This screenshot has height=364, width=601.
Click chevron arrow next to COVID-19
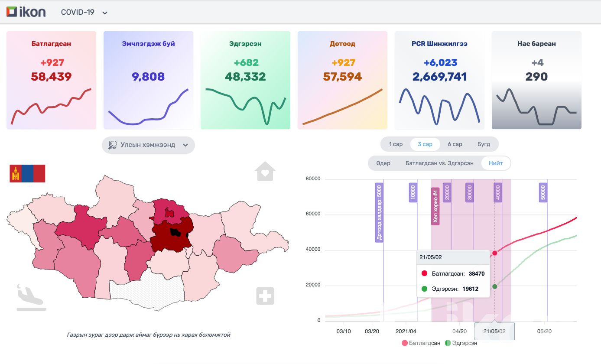pos(105,13)
